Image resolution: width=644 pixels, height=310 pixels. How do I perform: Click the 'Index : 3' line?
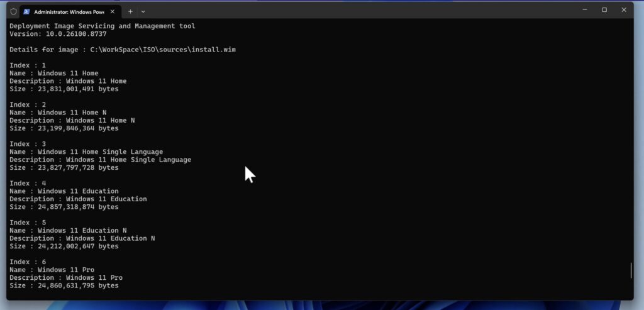point(28,144)
